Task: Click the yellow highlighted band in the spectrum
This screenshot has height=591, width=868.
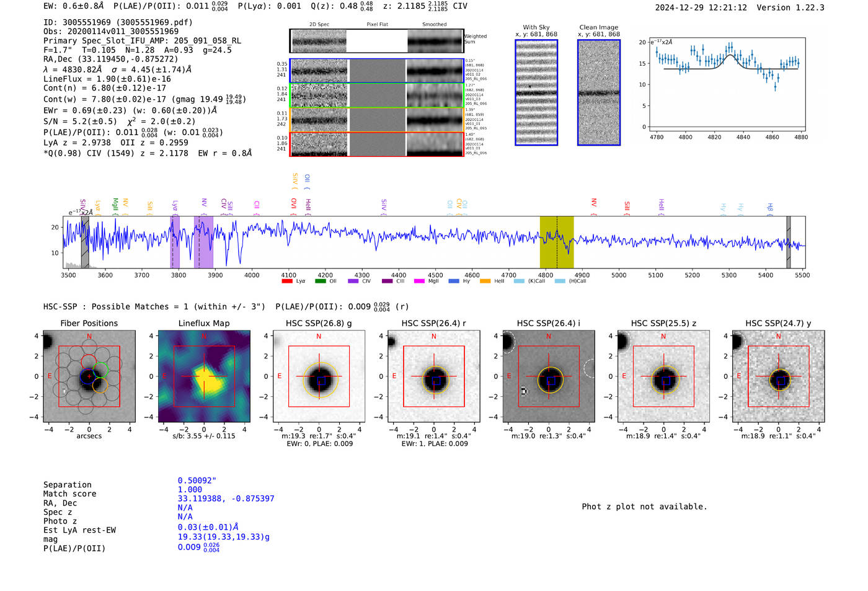Action: coord(557,242)
